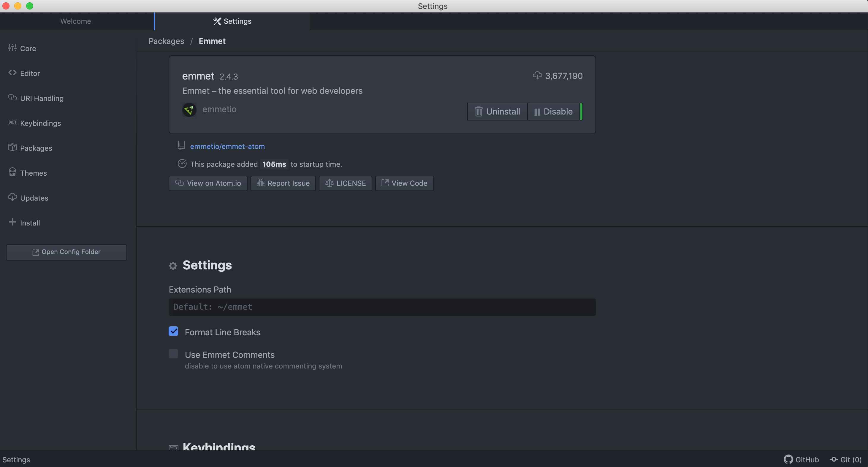
Task: Click emmetio author avatar
Action: click(x=189, y=110)
